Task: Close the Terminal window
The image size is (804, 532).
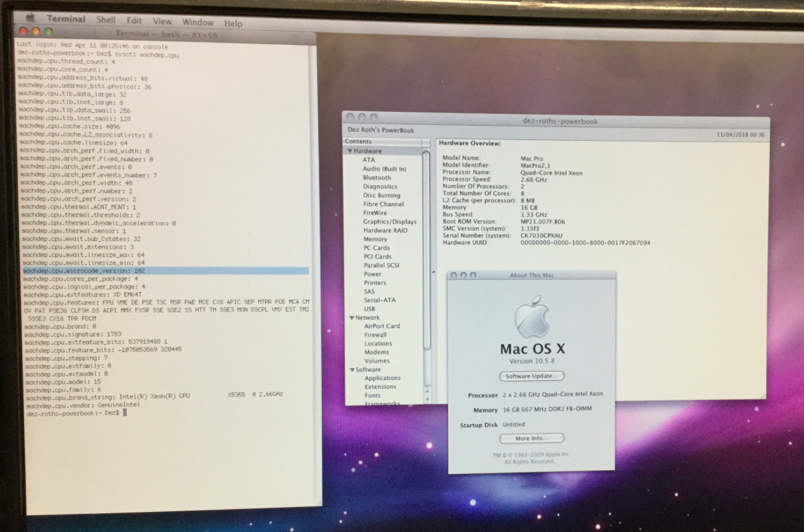Action: pyautogui.click(x=23, y=30)
